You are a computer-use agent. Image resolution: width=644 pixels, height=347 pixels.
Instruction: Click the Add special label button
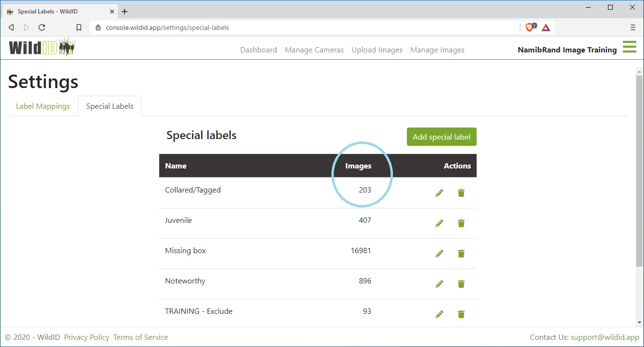[442, 137]
